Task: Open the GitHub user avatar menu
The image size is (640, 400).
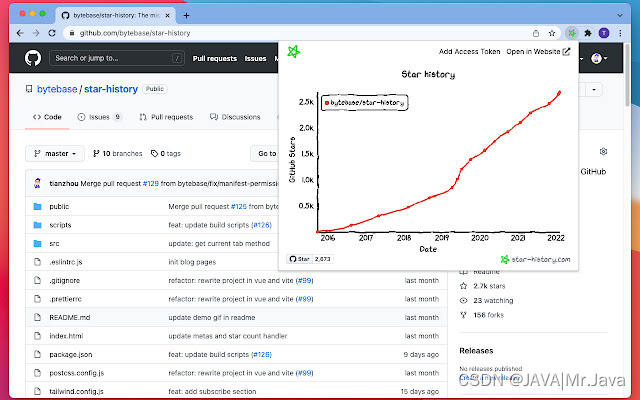Action: [x=599, y=58]
